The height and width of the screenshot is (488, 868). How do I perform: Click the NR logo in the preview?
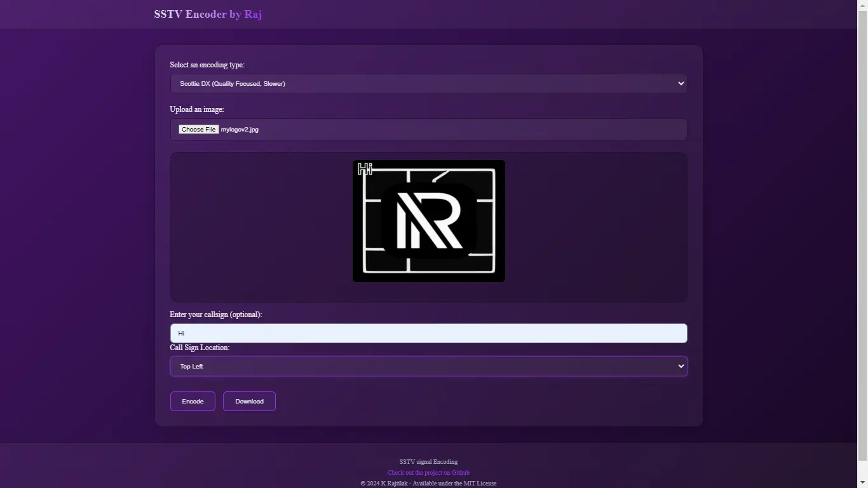coord(429,220)
